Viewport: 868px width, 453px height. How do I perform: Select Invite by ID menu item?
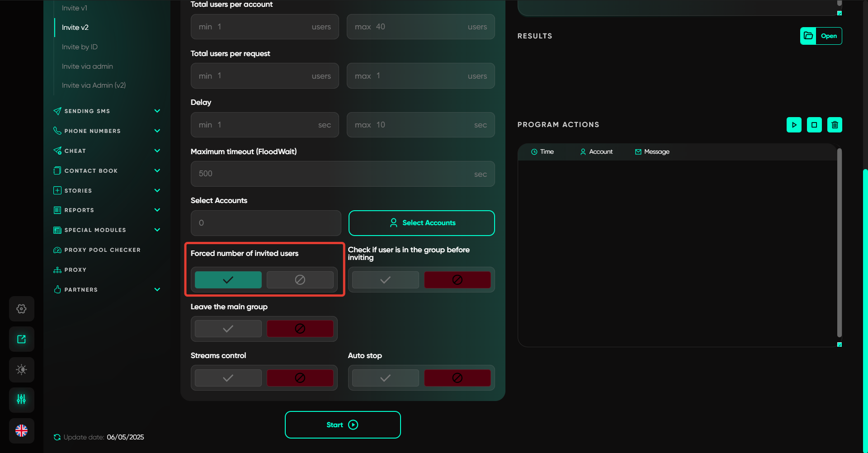tap(80, 47)
